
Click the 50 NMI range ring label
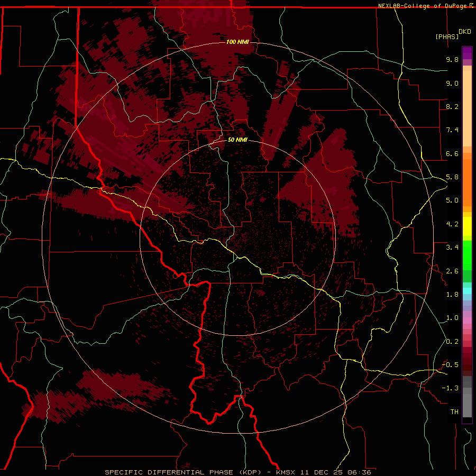pyautogui.click(x=237, y=140)
